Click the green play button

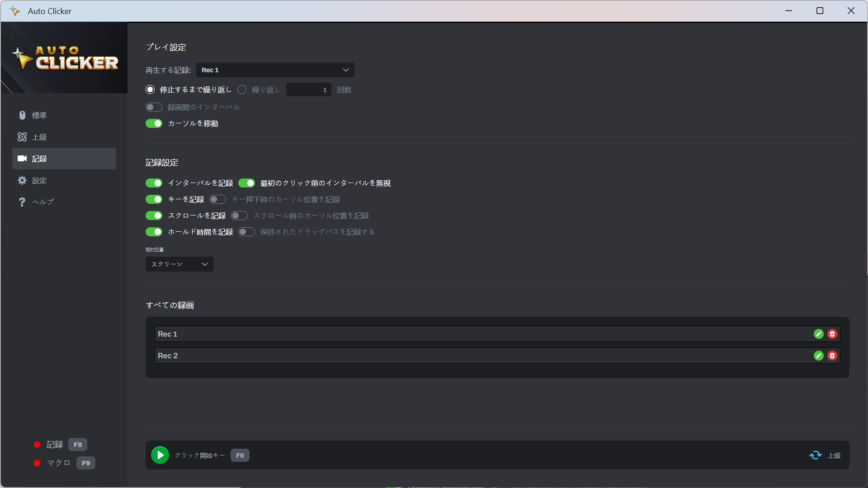pyautogui.click(x=160, y=455)
